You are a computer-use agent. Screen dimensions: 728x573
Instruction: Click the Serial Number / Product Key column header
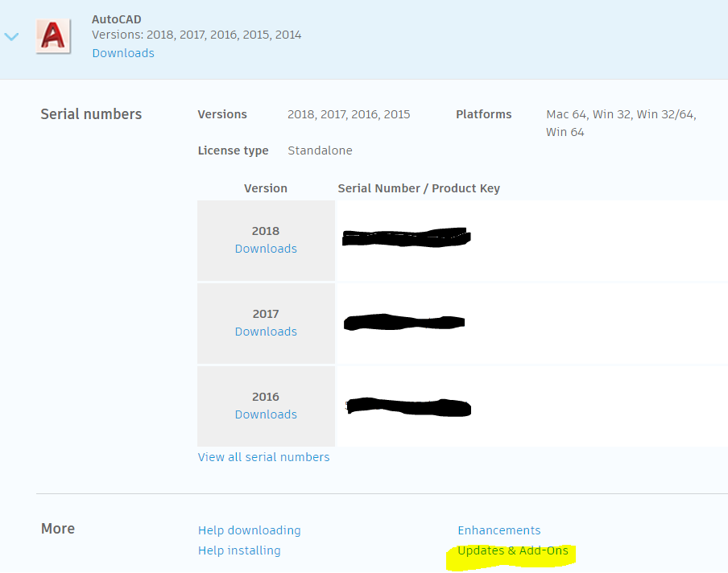419,188
